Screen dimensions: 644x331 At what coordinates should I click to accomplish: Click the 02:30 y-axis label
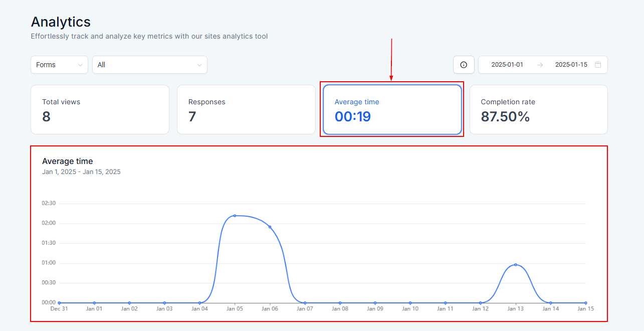pyautogui.click(x=49, y=203)
